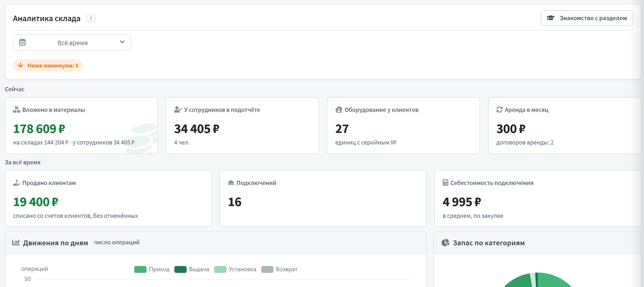Click the orange down-arrow icon
The height and width of the screenshot is (287, 644).
[20, 65]
